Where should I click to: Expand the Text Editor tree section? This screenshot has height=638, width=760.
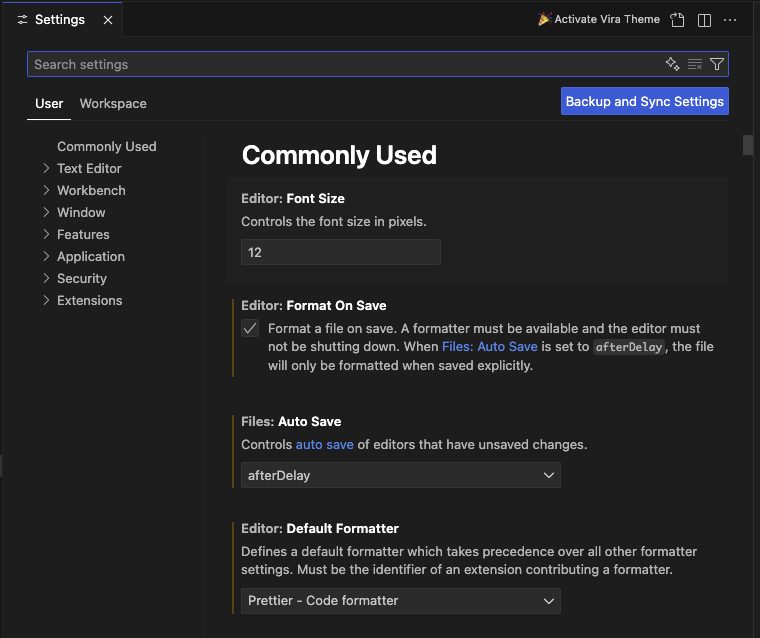(46, 168)
